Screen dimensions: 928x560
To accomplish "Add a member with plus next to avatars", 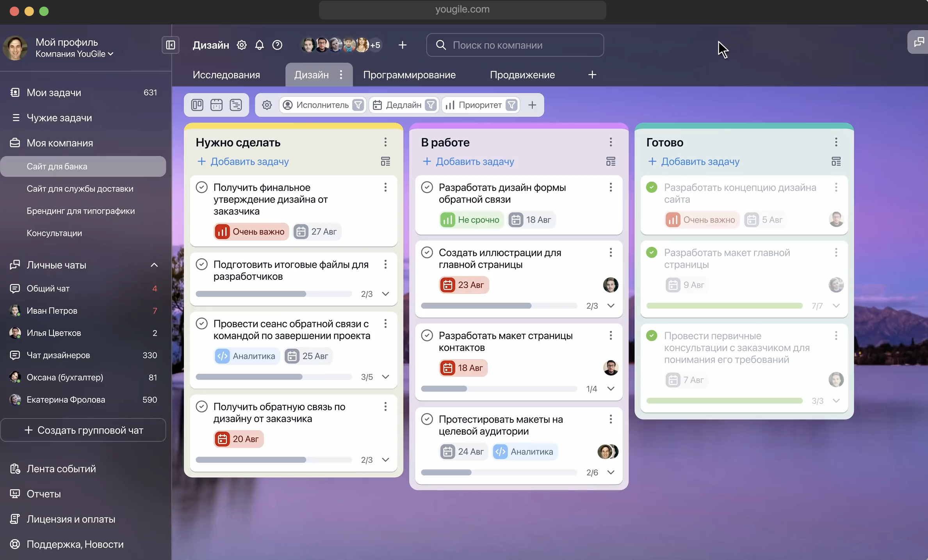I will click(403, 45).
